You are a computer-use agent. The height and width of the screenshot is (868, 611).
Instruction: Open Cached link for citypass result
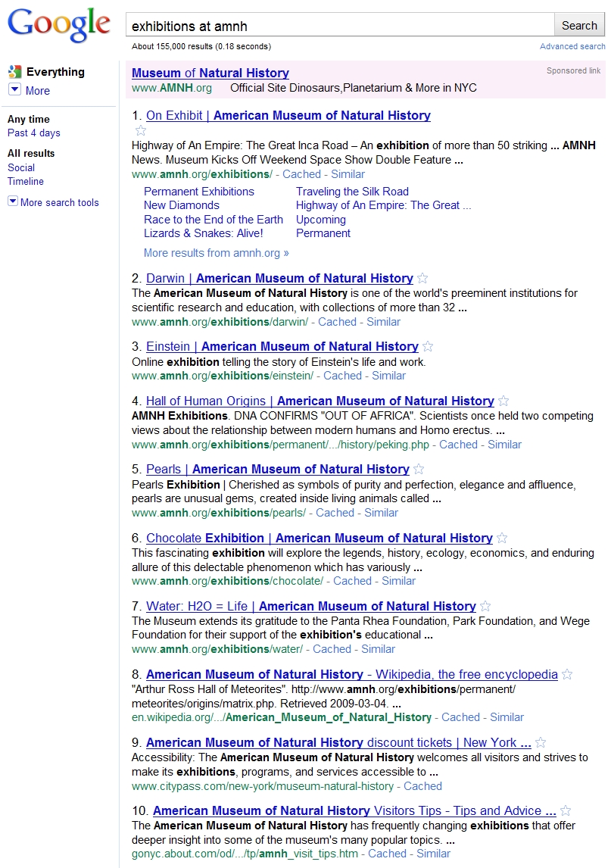coord(422,786)
